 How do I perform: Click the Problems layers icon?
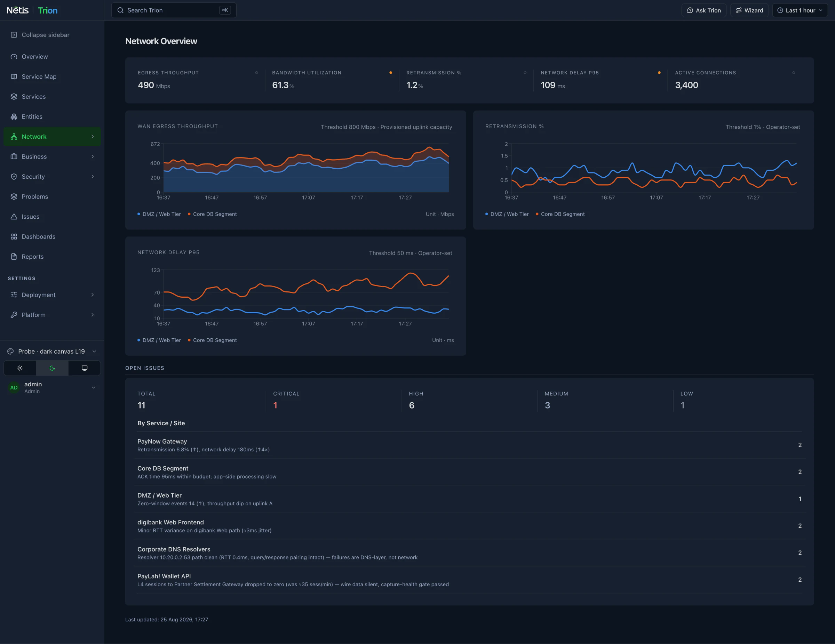click(x=14, y=196)
